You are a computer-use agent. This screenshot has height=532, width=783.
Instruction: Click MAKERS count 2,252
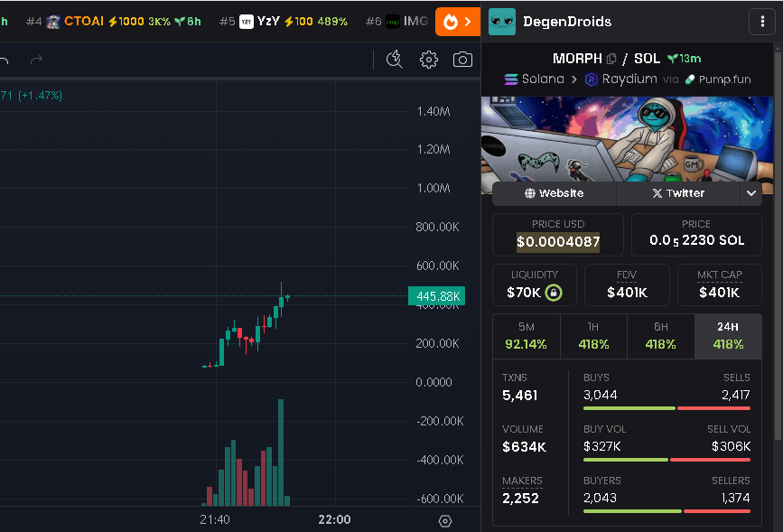click(520, 498)
